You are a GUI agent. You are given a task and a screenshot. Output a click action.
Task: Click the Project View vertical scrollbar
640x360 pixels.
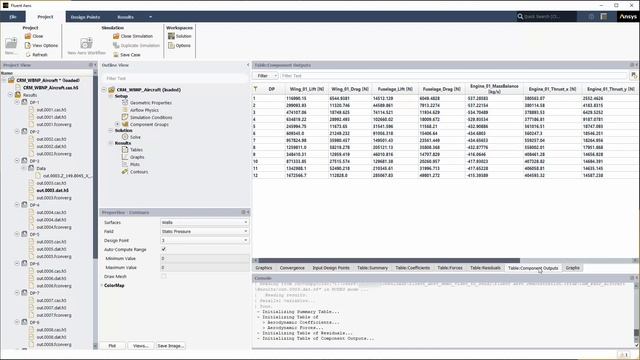[95, 167]
